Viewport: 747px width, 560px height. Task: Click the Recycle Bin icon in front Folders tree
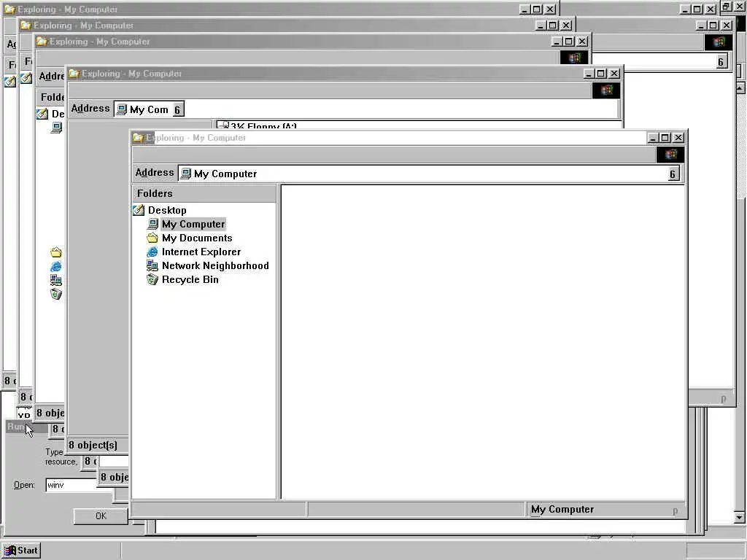(x=152, y=279)
